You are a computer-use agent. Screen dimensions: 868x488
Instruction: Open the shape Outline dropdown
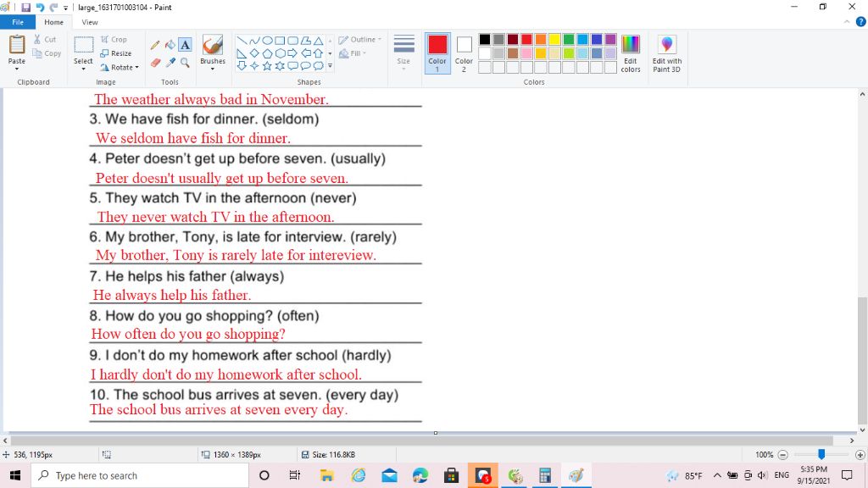(360, 39)
